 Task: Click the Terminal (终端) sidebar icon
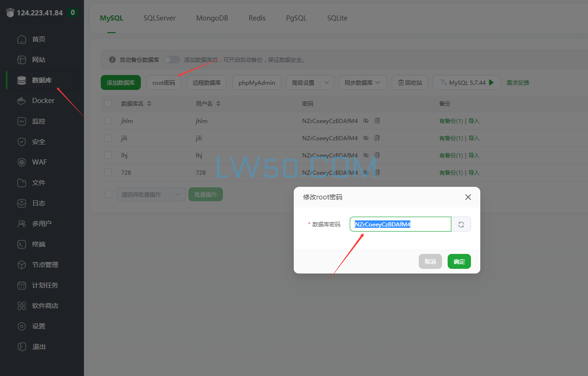pyautogui.click(x=21, y=244)
